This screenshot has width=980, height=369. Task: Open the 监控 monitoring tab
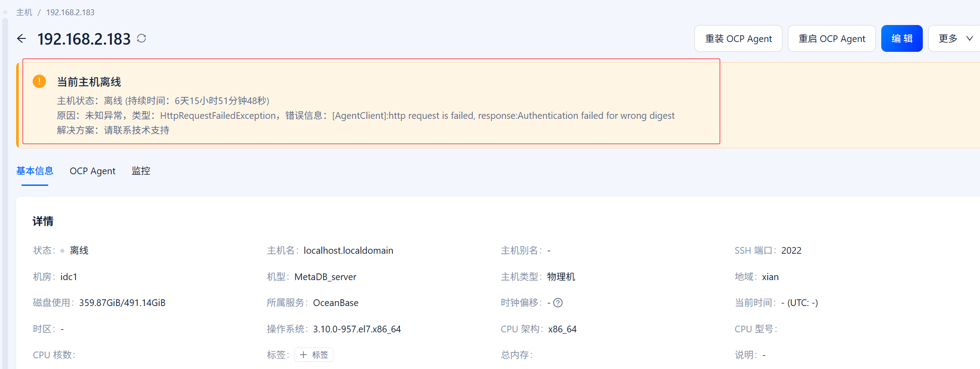click(x=141, y=171)
